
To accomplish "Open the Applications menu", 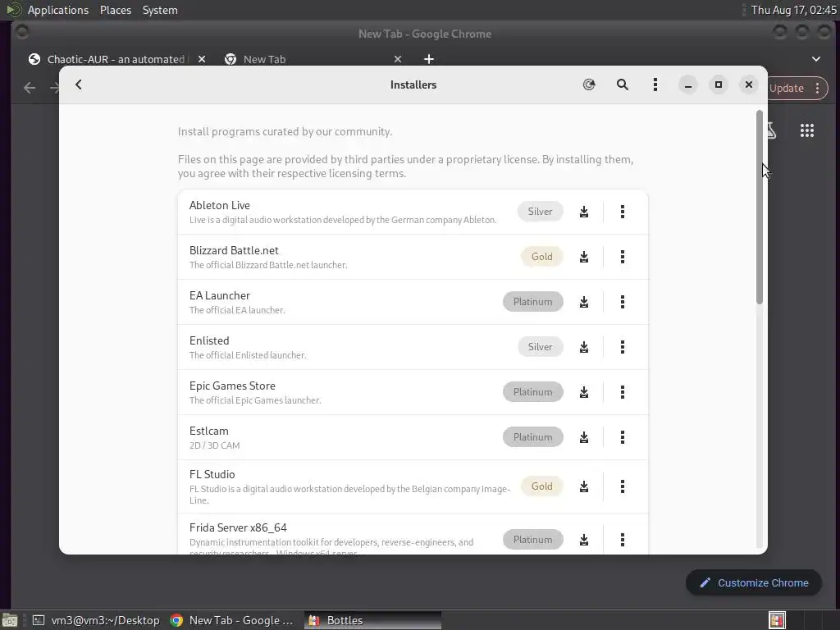I will pos(58,10).
